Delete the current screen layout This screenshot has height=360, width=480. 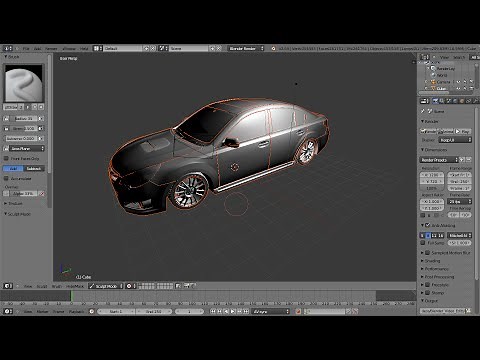point(153,49)
